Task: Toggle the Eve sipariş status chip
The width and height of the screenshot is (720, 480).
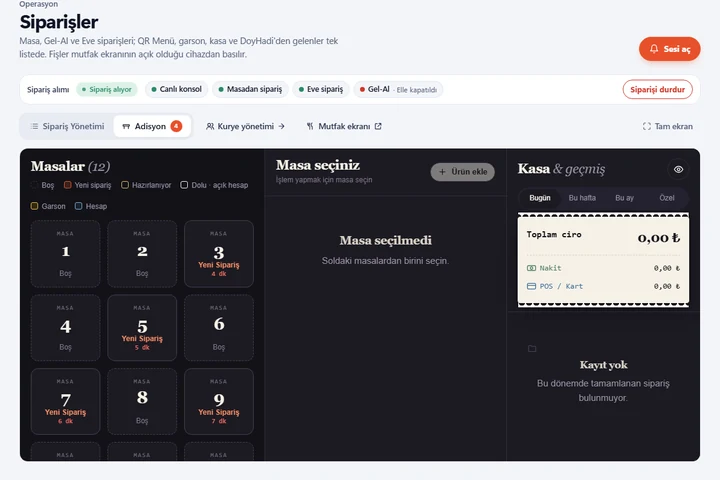Action: click(321, 89)
